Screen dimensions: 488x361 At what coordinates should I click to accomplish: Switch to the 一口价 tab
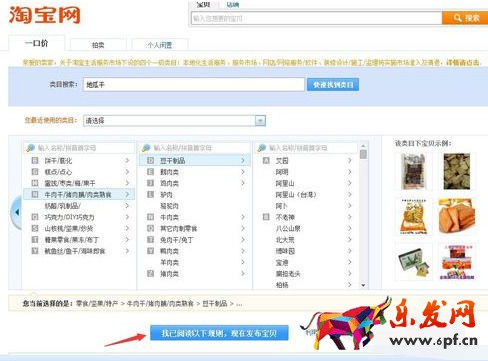point(36,43)
